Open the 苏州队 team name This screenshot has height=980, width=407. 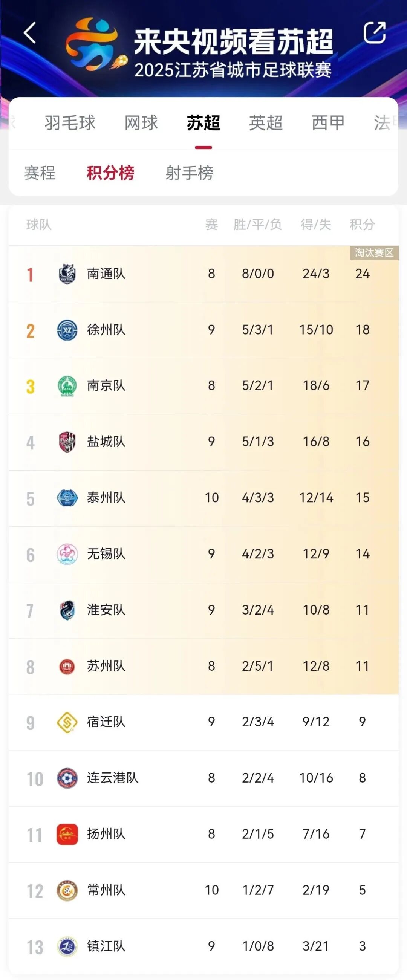pos(106,666)
